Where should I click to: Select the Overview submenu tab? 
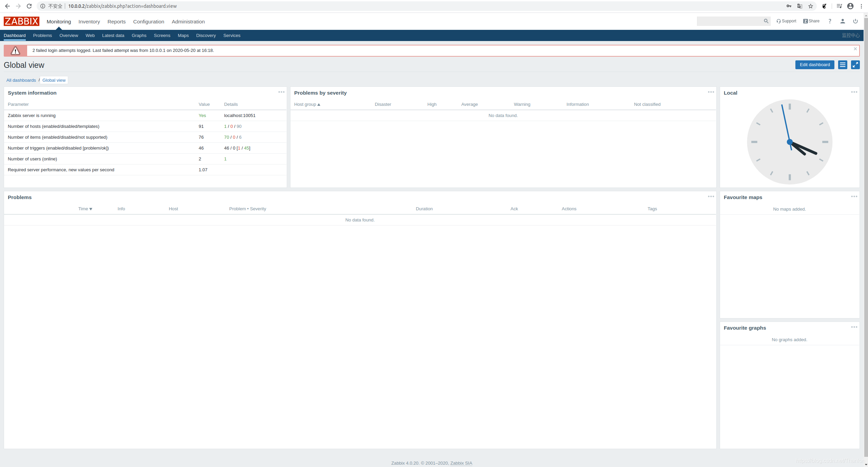[x=69, y=36]
